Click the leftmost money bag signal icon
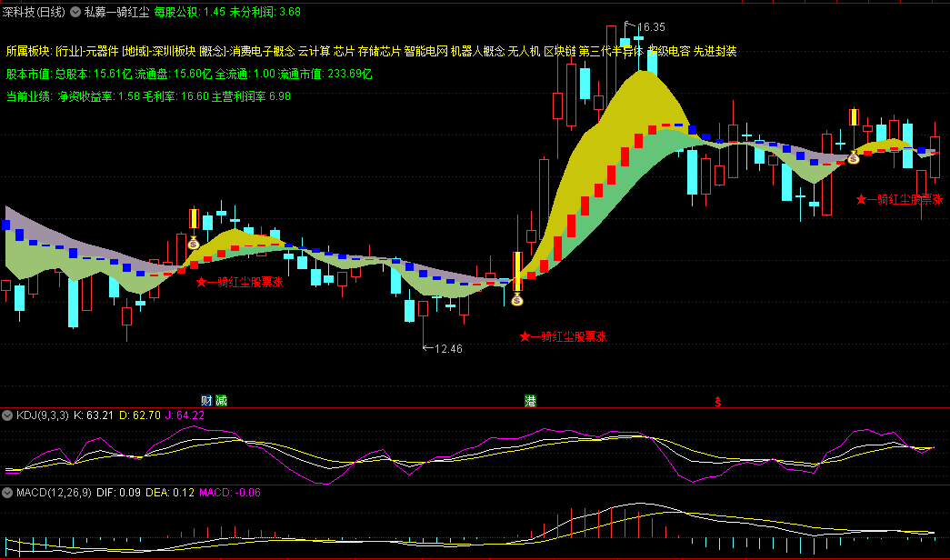 pos(194,244)
